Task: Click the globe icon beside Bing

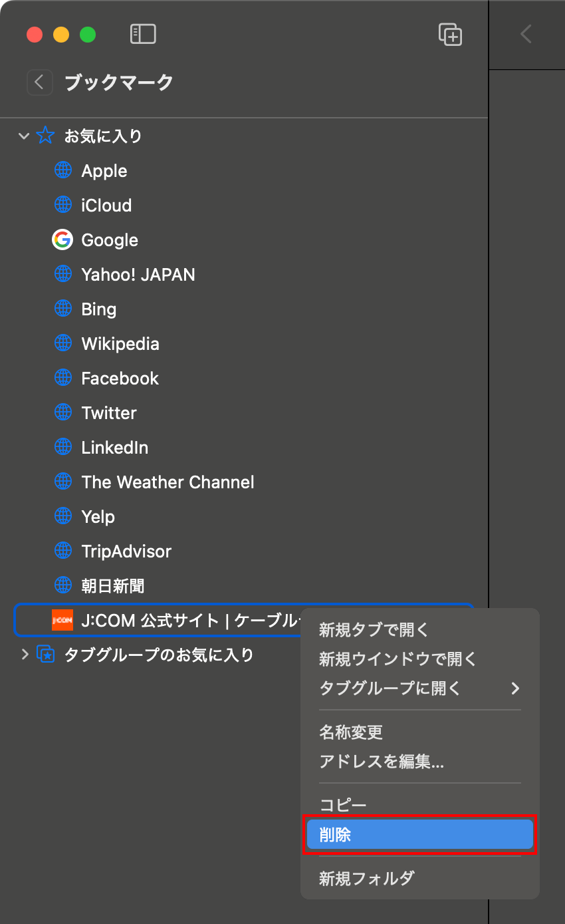Action: point(62,309)
